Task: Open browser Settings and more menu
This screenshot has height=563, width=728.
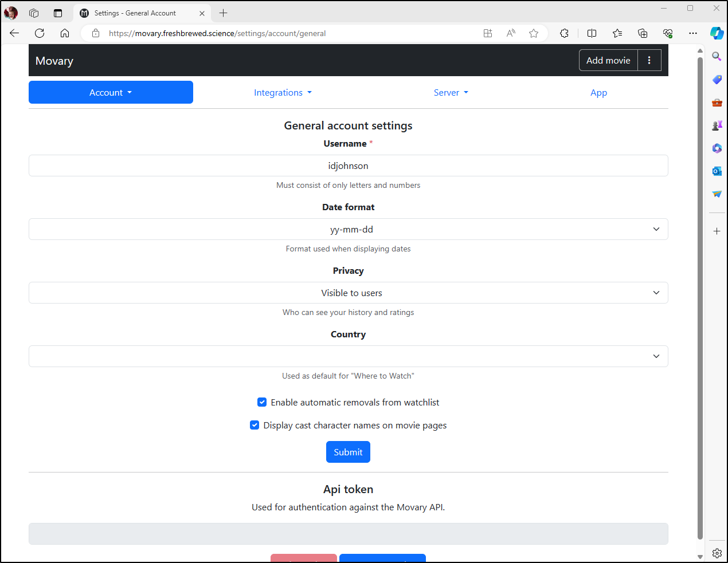Action: 693,33
